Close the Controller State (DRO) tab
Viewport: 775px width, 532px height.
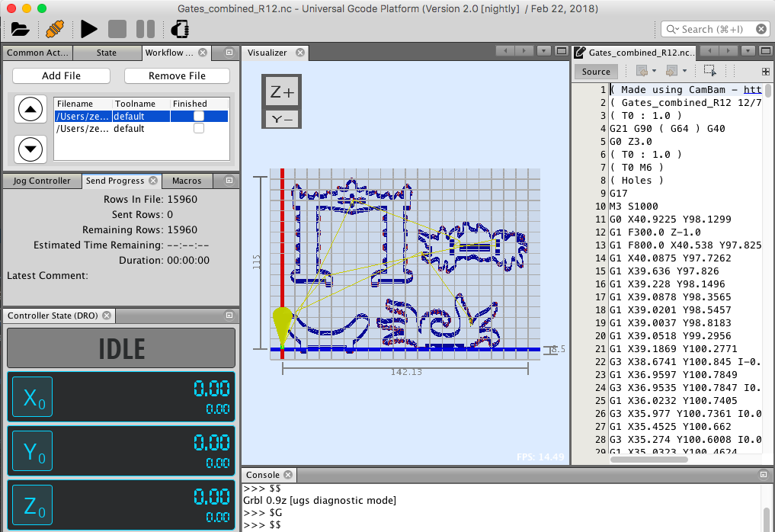pyautogui.click(x=107, y=316)
